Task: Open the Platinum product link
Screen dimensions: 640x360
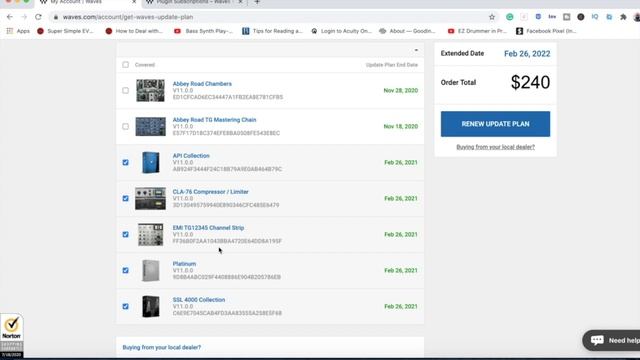Action: point(184,264)
